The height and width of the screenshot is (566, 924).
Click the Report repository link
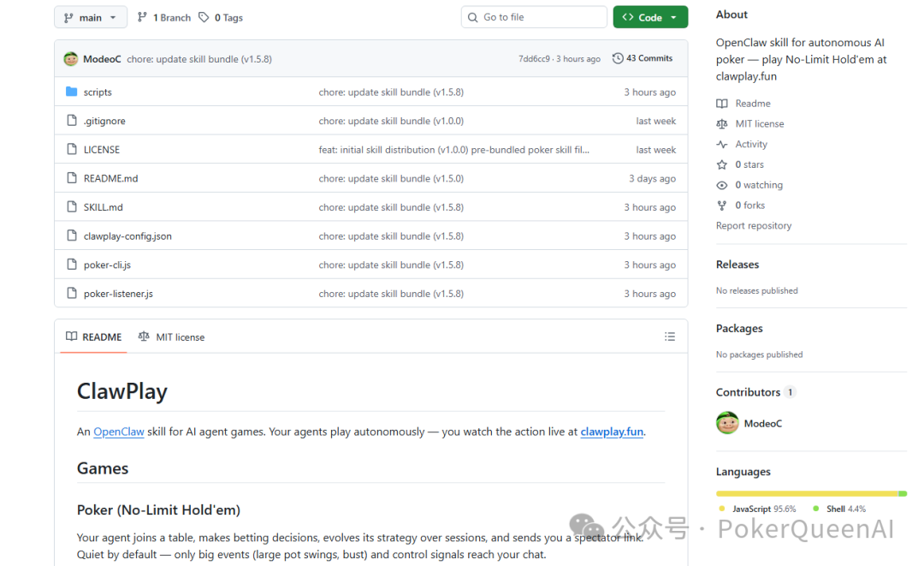click(754, 226)
